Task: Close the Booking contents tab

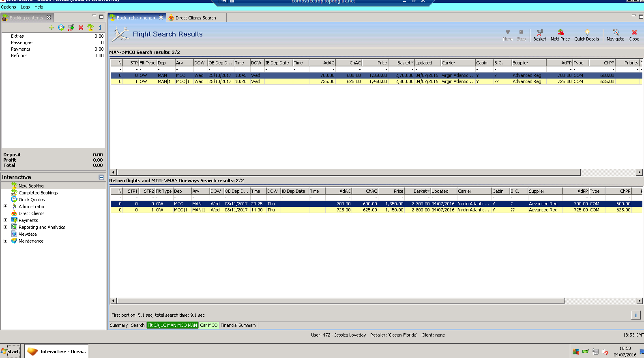Action: pos(49,17)
